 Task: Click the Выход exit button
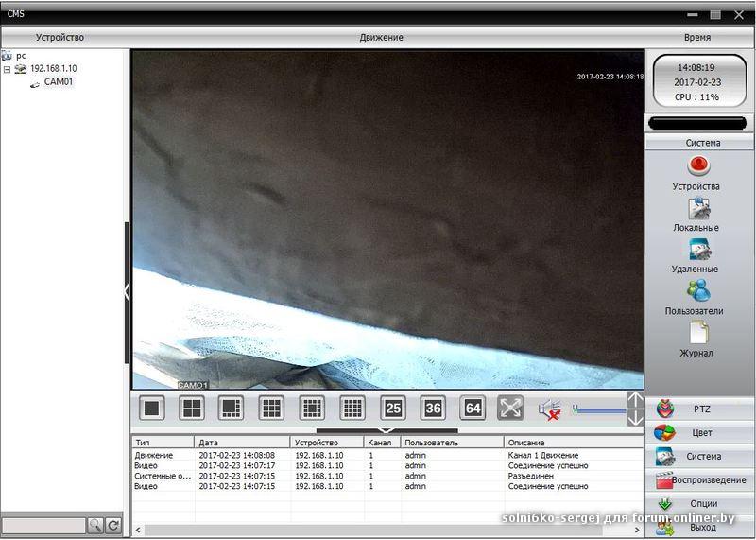click(699, 528)
